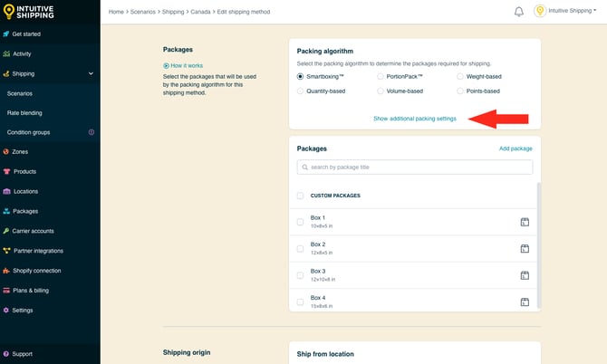The width and height of the screenshot is (607, 364).
Task: Click the Box 3 package name
Action: pyautogui.click(x=318, y=271)
